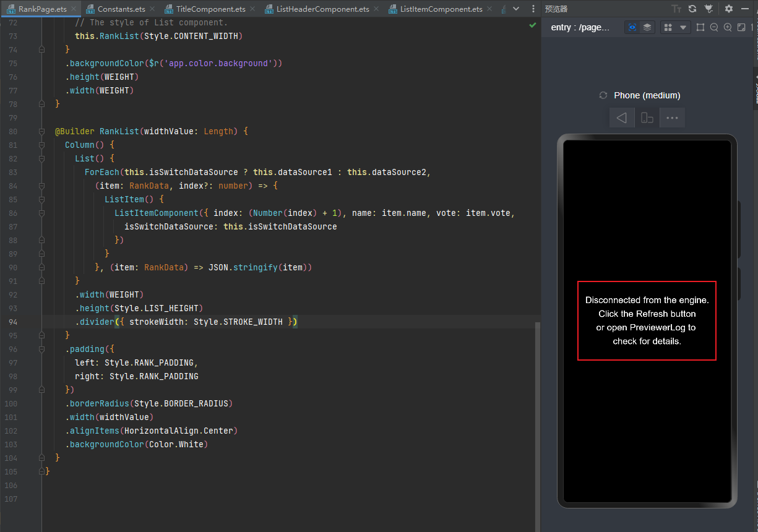
Task: Click the green checkmark inspection indicator
Action: 533,25
